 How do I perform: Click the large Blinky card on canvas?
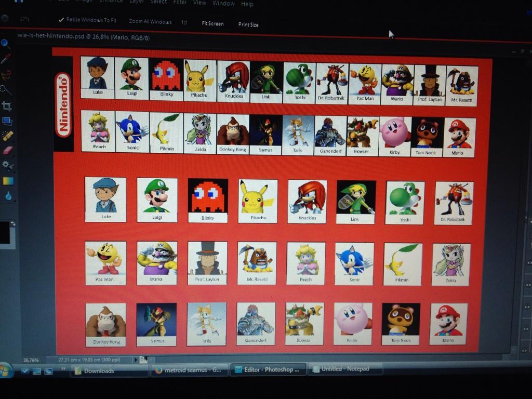click(208, 201)
